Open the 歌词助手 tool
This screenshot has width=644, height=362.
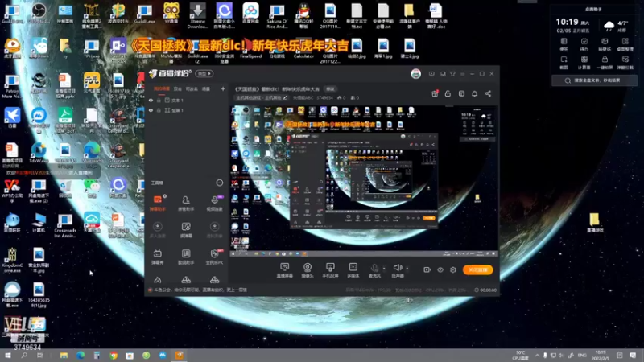tap(186, 257)
